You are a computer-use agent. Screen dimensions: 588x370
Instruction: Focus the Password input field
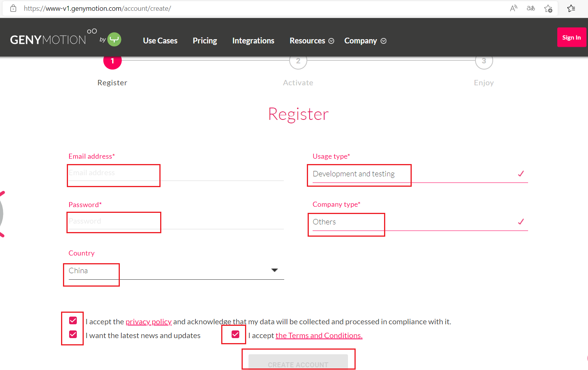coord(176,221)
